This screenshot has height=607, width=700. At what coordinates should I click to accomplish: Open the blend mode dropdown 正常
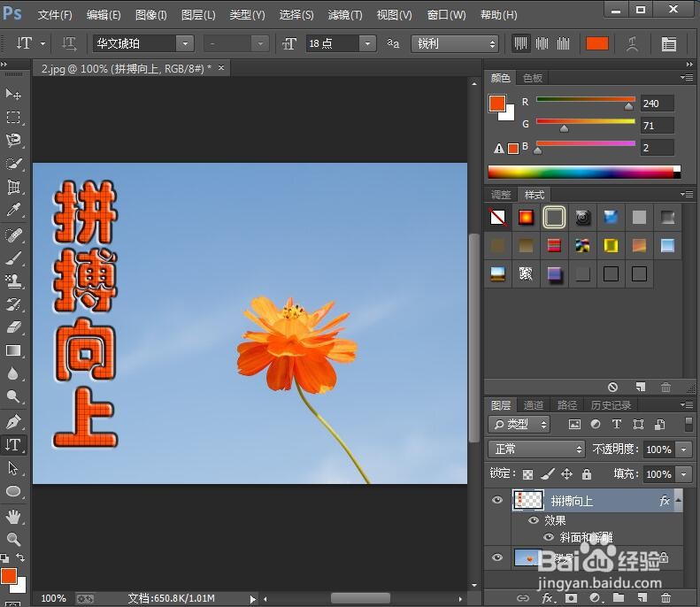point(536,449)
